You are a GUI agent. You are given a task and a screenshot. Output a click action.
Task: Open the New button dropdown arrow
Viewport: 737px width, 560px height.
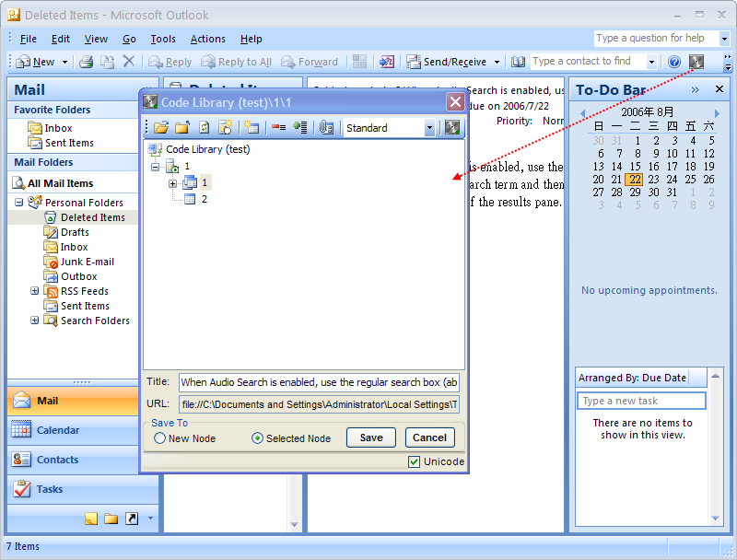coord(64,62)
